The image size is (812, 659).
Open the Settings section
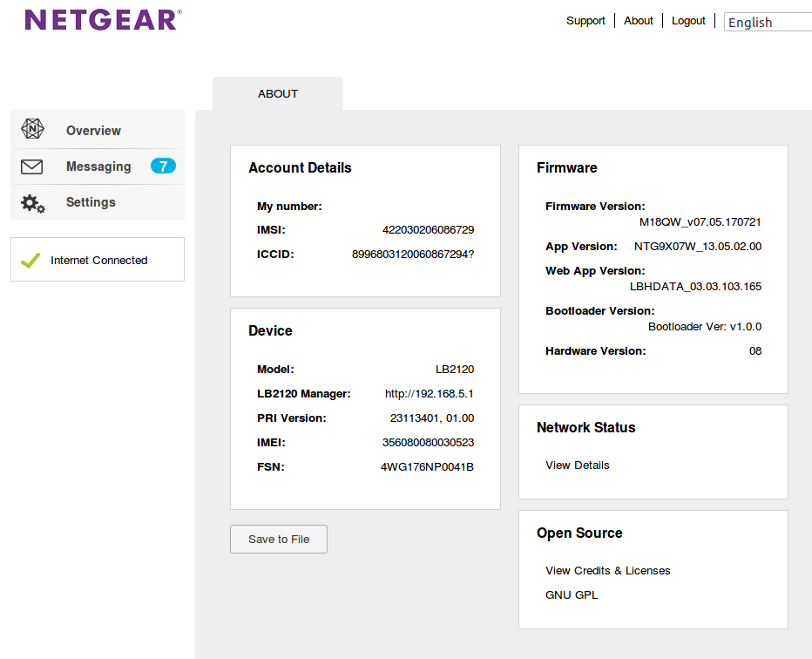coord(98,202)
